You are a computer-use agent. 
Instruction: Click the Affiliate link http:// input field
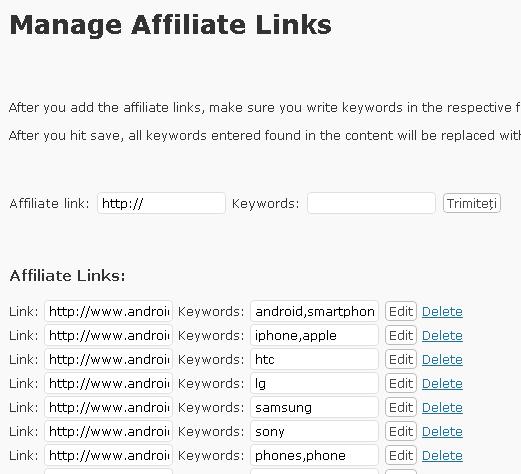(161, 203)
